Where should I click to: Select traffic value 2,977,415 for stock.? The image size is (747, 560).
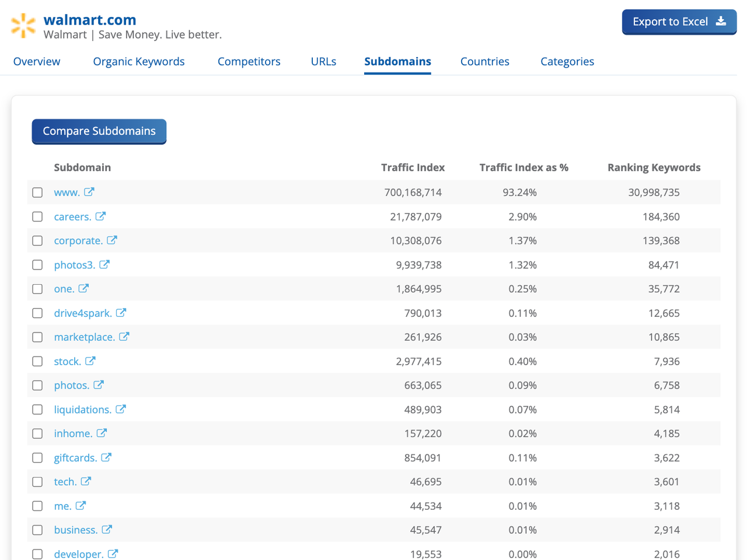point(418,362)
